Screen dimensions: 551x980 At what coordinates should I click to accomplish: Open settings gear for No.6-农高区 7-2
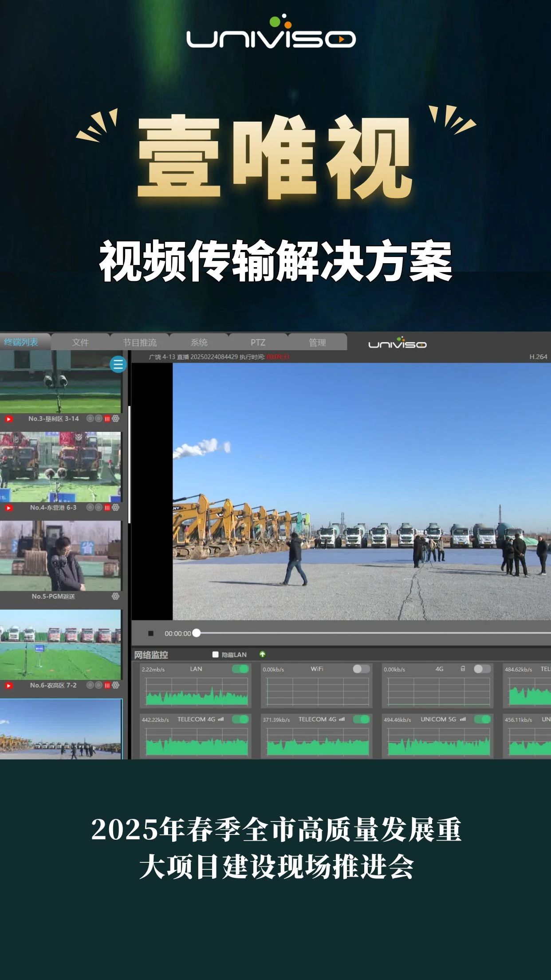[x=116, y=685]
